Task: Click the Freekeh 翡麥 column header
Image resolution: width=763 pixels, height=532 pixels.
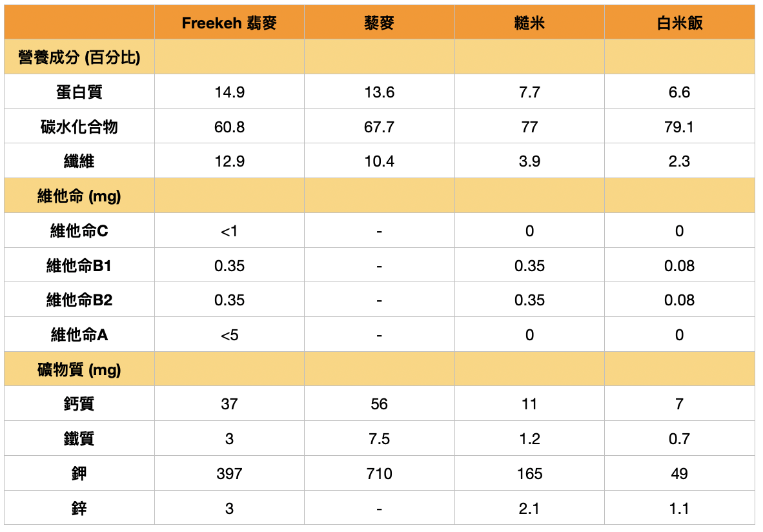Action: (229, 23)
